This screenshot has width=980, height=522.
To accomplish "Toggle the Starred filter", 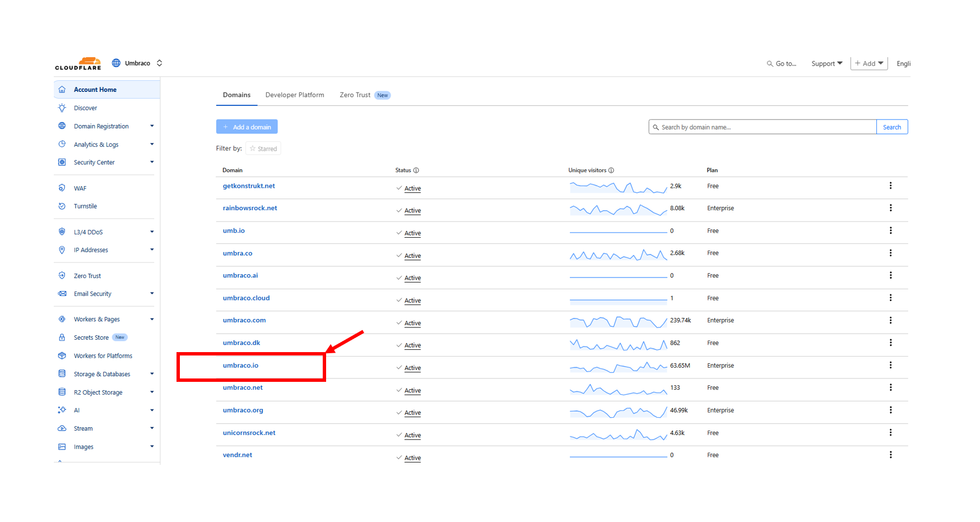I will tap(263, 149).
